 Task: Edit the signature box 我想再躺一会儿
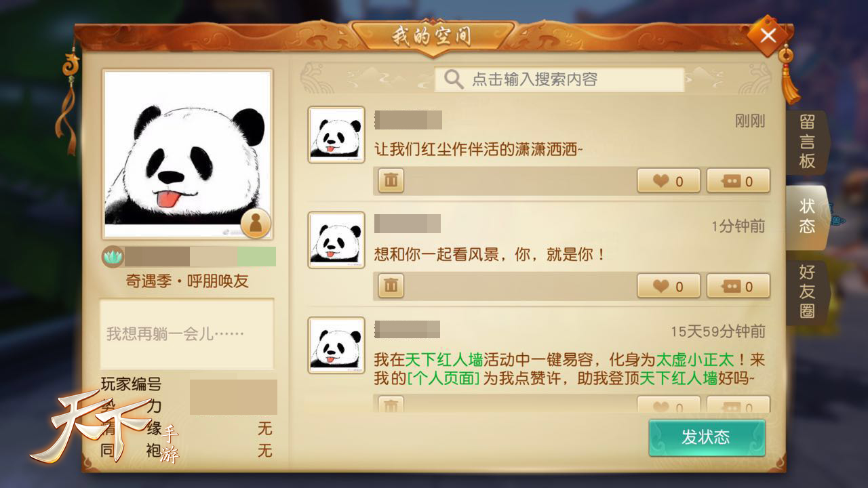tap(187, 334)
